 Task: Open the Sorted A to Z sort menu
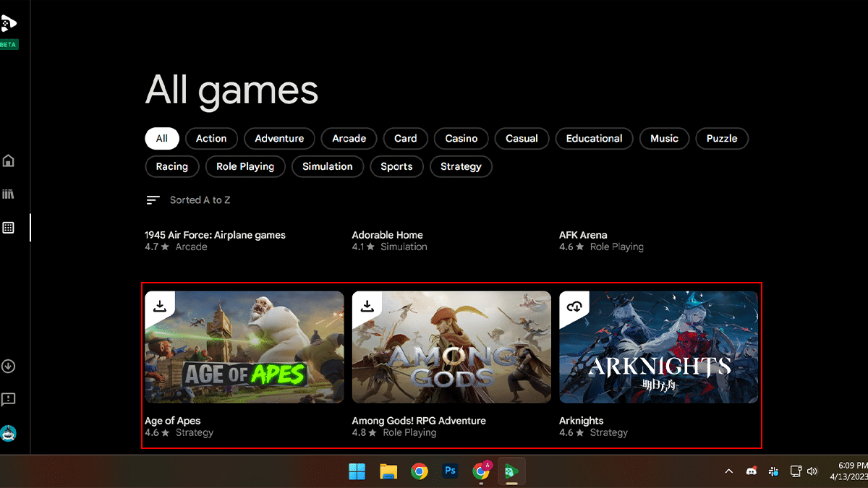click(188, 200)
